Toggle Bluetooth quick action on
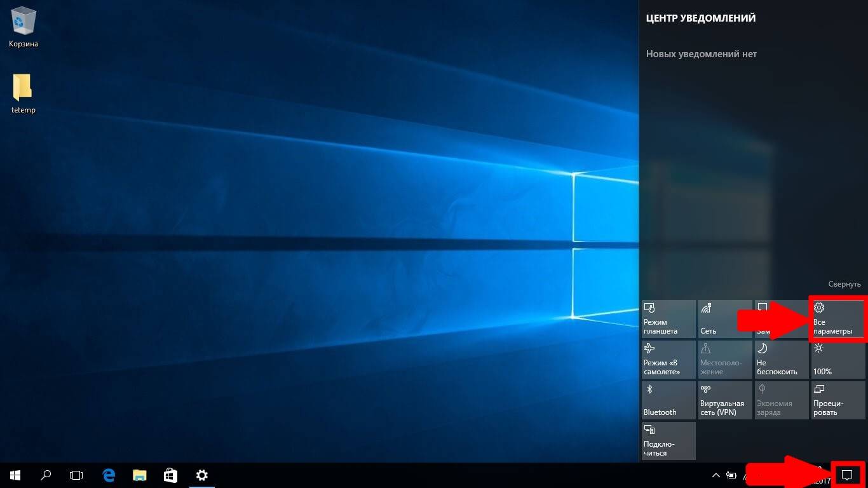868x488 pixels. [x=668, y=400]
